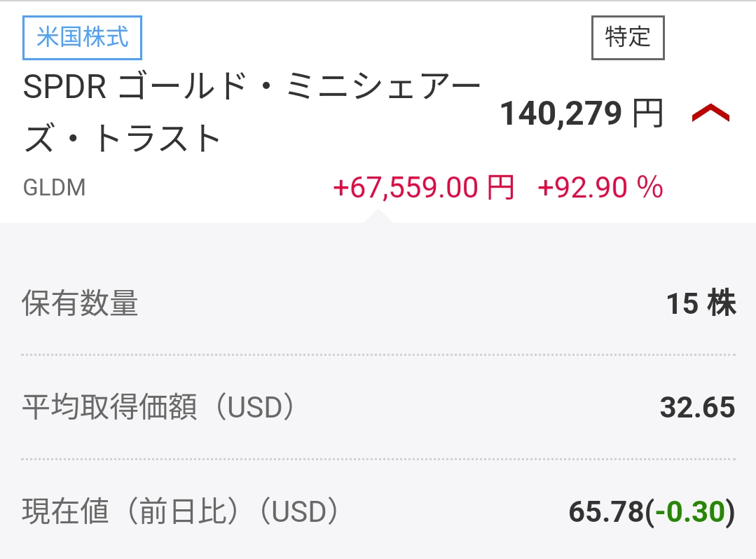Click the 15 株 holding quantity

click(x=701, y=304)
